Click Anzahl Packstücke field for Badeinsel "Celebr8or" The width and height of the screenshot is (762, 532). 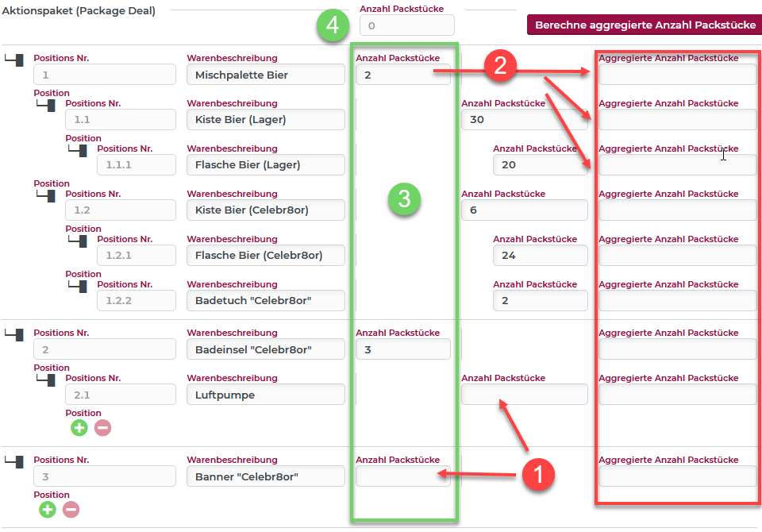(x=402, y=349)
